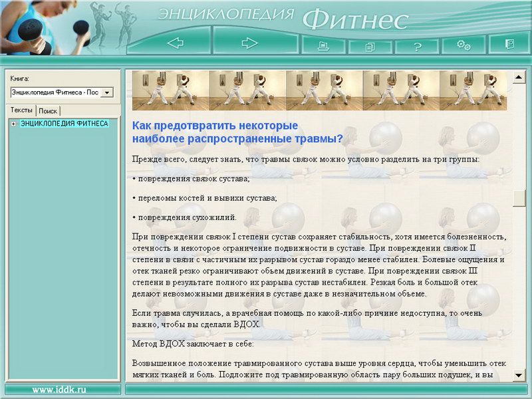Click the forward arrow navigation button
Image resolution: width=532 pixels, height=399 pixels.
click(249, 43)
